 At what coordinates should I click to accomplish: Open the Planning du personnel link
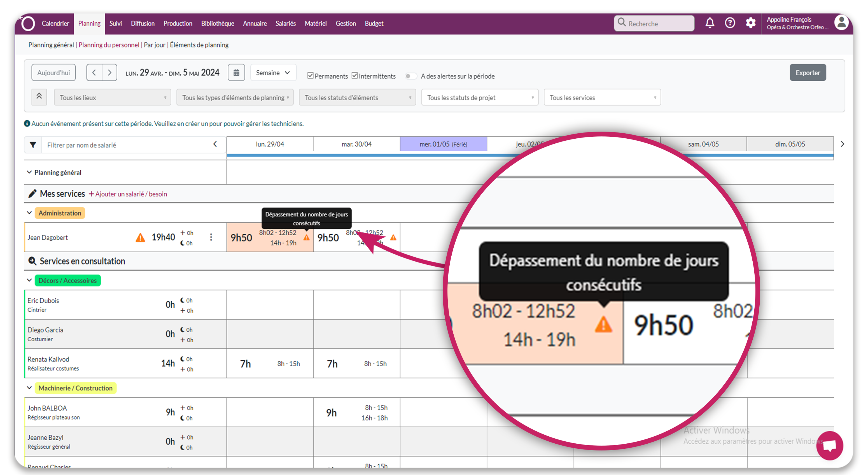coord(109,45)
